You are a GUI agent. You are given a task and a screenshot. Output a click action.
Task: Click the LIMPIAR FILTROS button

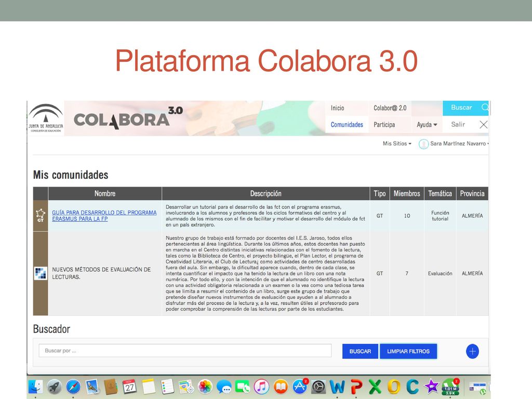(408, 351)
